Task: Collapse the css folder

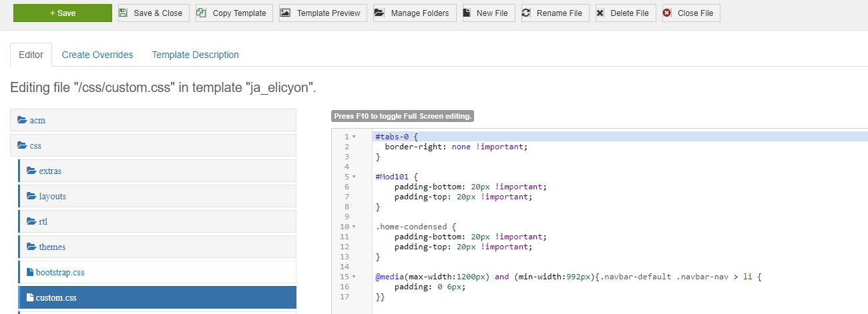Action: click(x=35, y=146)
